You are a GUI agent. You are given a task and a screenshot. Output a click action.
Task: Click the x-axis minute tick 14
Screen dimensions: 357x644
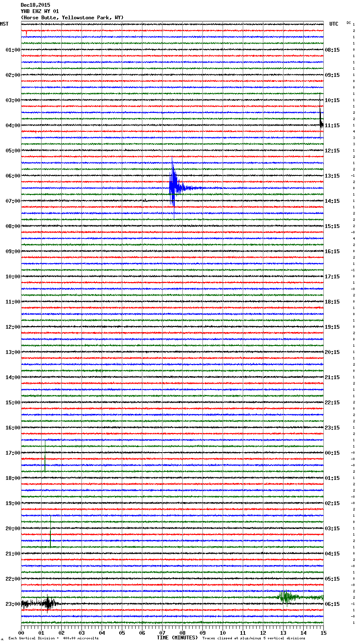[x=303, y=632]
